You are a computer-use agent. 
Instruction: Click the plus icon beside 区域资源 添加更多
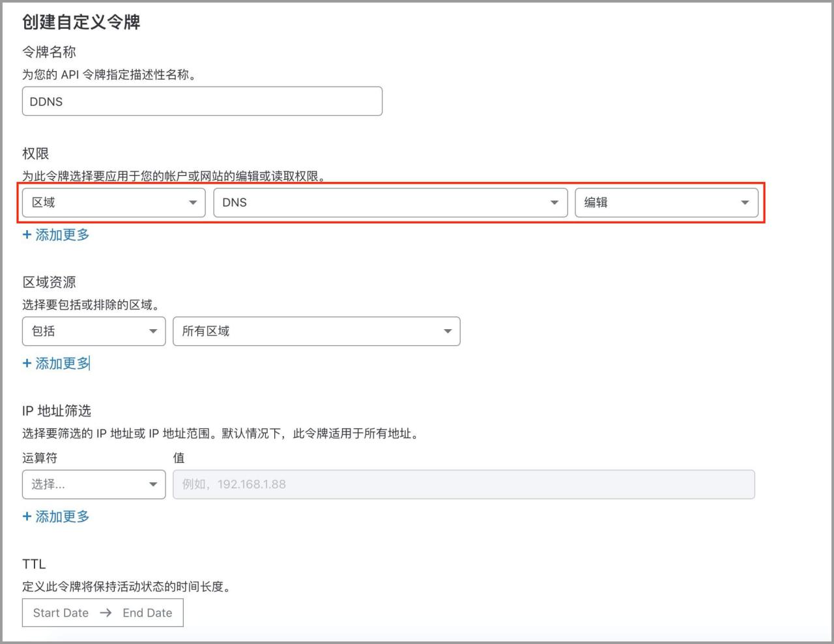[27, 363]
